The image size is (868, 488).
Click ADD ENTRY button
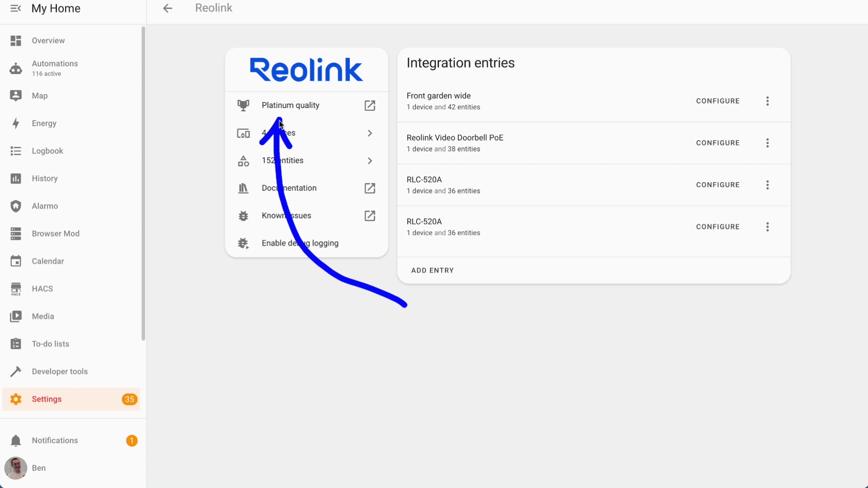point(432,270)
